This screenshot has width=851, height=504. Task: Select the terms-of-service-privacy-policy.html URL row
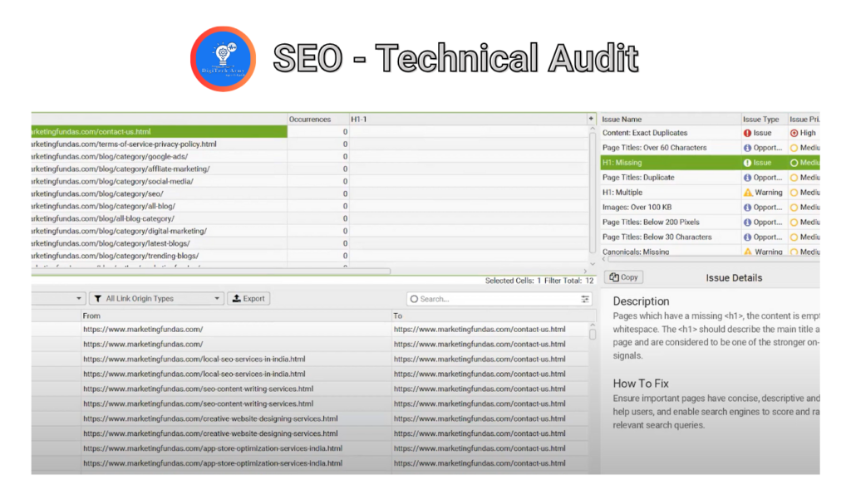point(158,144)
